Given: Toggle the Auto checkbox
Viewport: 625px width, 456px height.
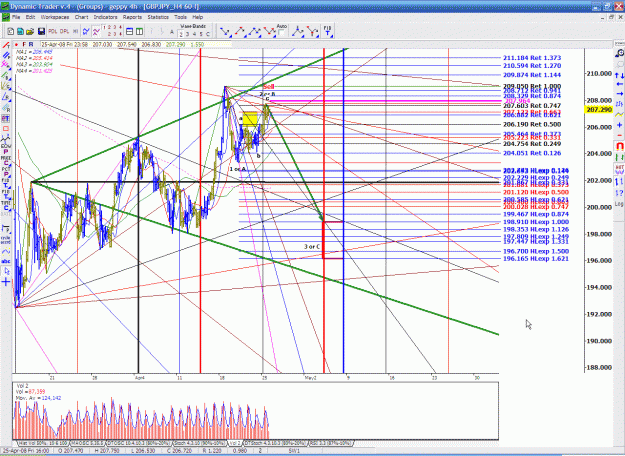Looking at the screenshot, I should [281, 33].
